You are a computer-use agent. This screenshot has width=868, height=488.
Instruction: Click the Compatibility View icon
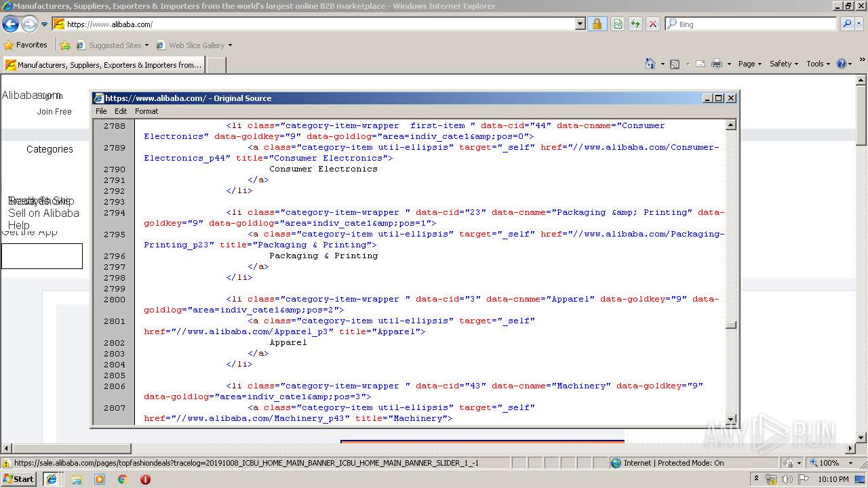[617, 24]
